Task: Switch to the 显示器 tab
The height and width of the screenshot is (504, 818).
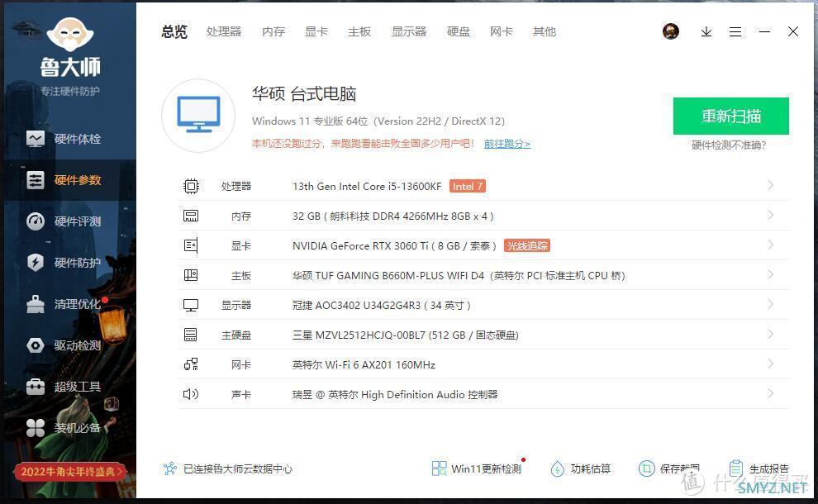Action: click(409, 32)
